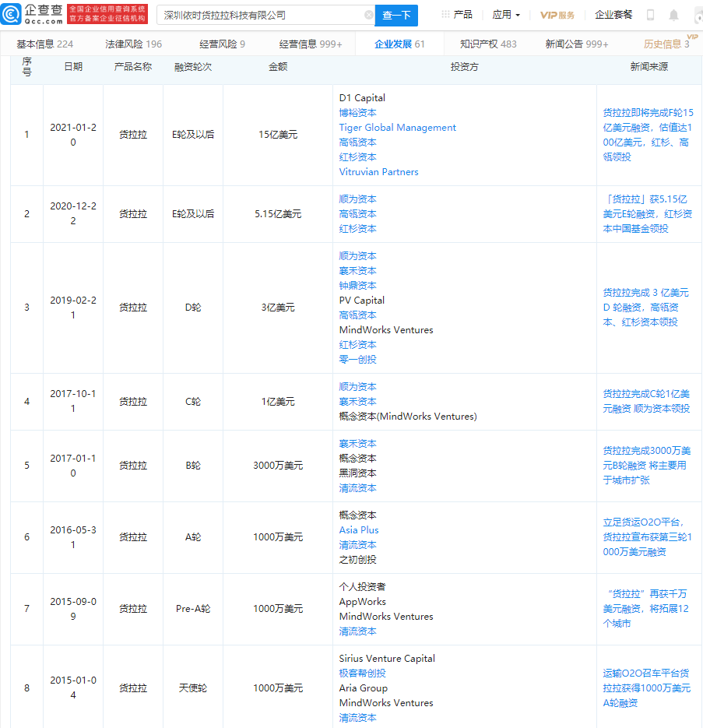Image resolution: width=703 pixels, height=728 pixels.
Task: Click the Pre-A轮 round cell
Action: click(193, 609)
